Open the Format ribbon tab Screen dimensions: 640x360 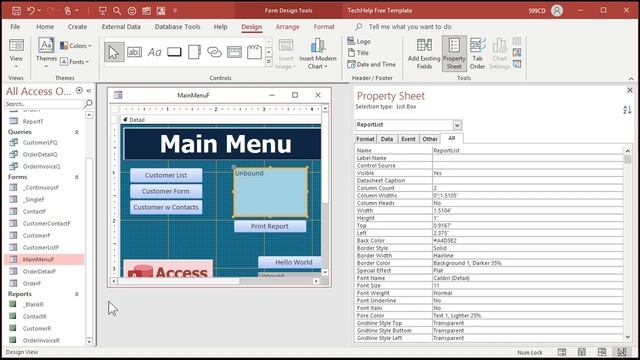[324, 27]
